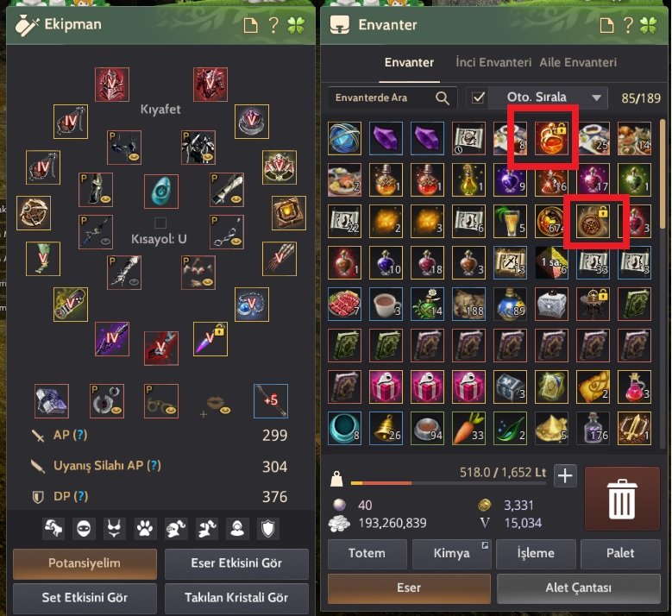This screenshot has height=616, width=672.
Task: Select the paw pet visibility icon
Action: click(x=145, y=529)
